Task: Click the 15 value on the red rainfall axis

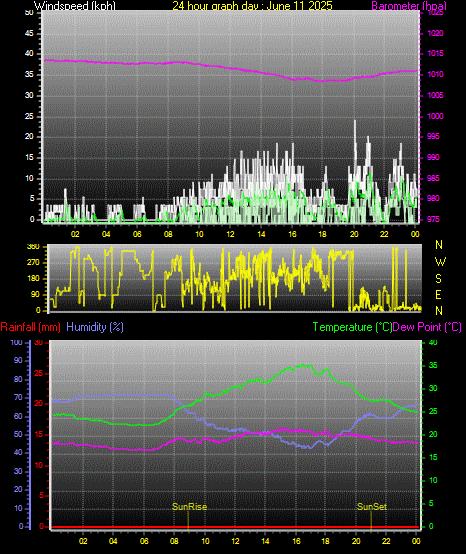Action: click(x=39, y=435)
